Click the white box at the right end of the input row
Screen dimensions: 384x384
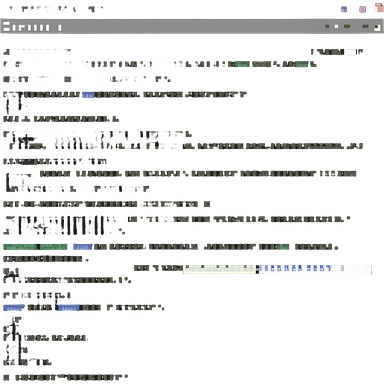pos(356,269)
